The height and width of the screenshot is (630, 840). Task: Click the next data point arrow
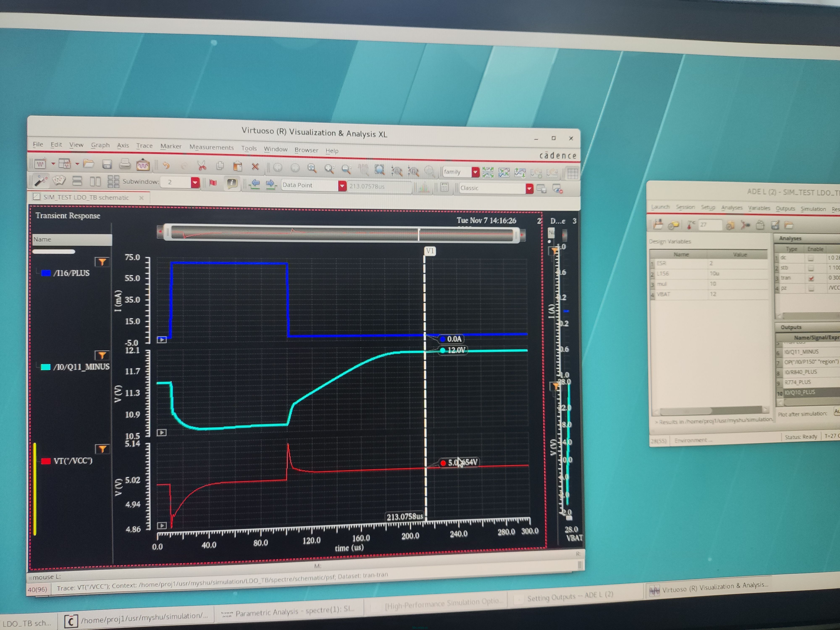(x=270, y=185)
